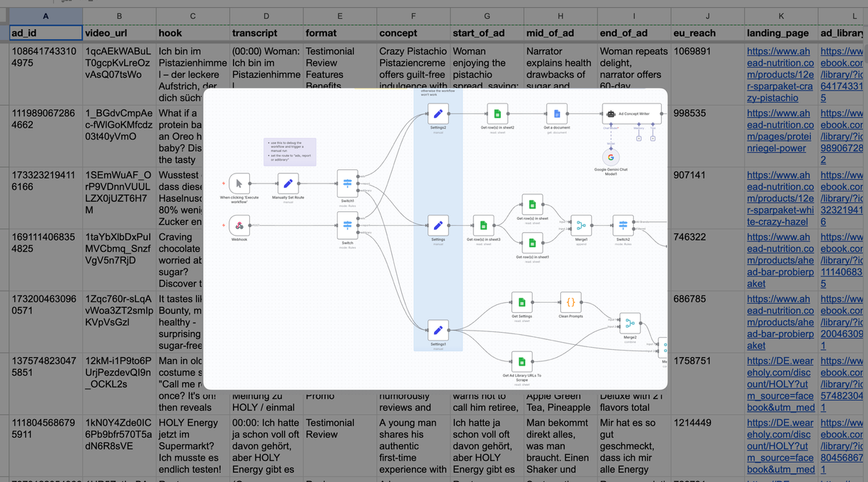This screenshot has width=868, height=482.
Task: Select hook cell 'HOLY Energy jetzt im Supermarkt?'
Action: tap(193, 446)
